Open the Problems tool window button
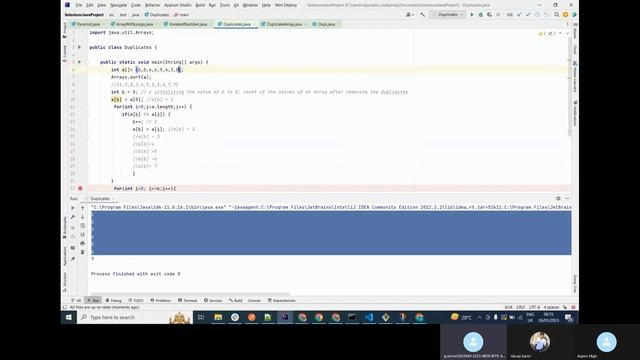Viewport: 640px width, 360px height. point(160,300)
